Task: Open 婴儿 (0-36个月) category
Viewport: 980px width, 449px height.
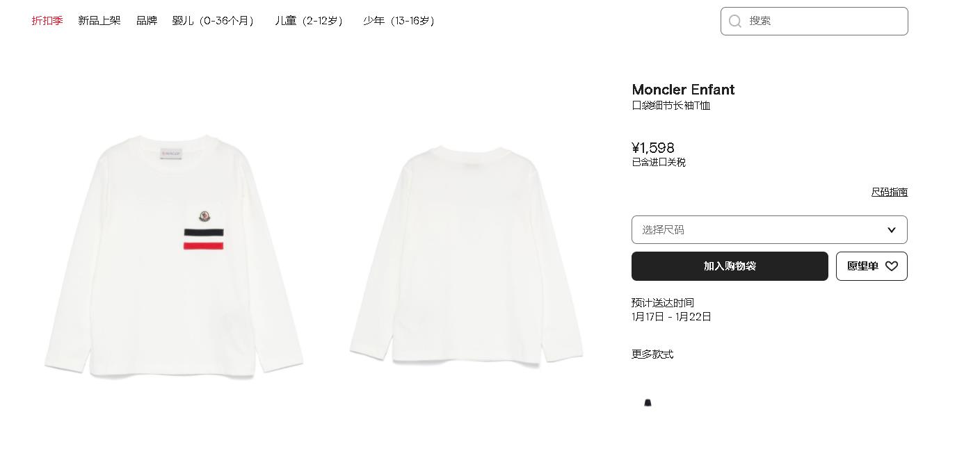Action: [x=214, y=21]
